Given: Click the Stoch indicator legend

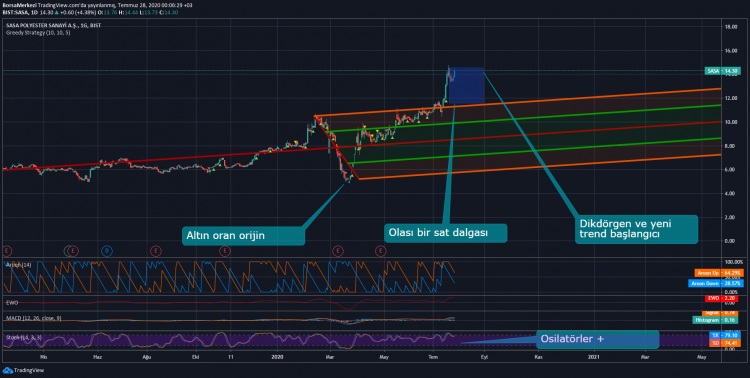Looking at the screenshot, I should tap(24, 338).
